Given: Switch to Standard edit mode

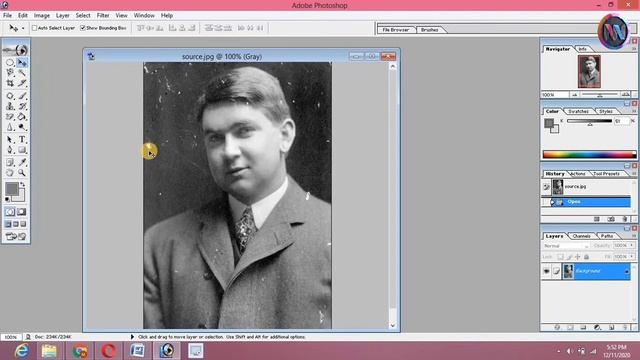Looking at the screenshot, I should coord(10,212).
